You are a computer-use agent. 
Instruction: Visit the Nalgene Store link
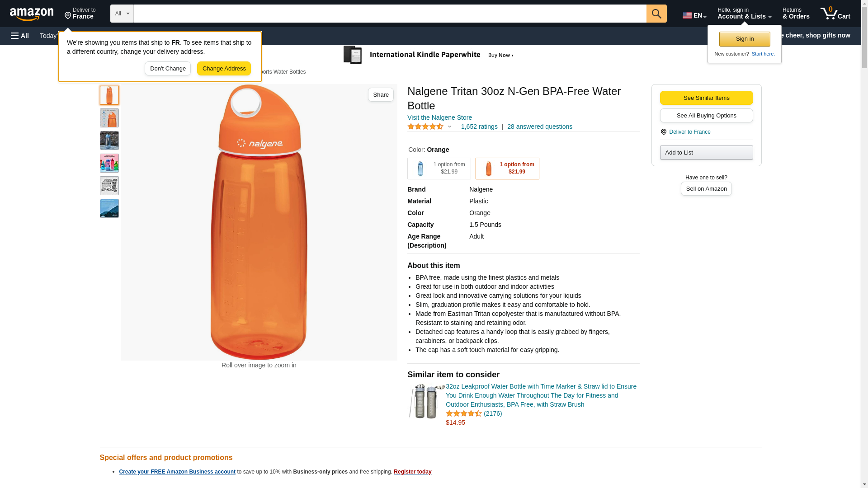[x=439, y=117]
